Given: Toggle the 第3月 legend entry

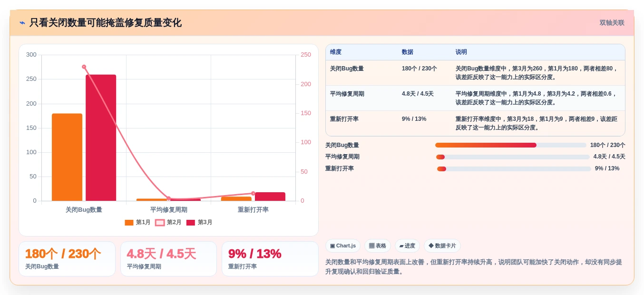Looking at the screenshot, I should coord(199,222).
